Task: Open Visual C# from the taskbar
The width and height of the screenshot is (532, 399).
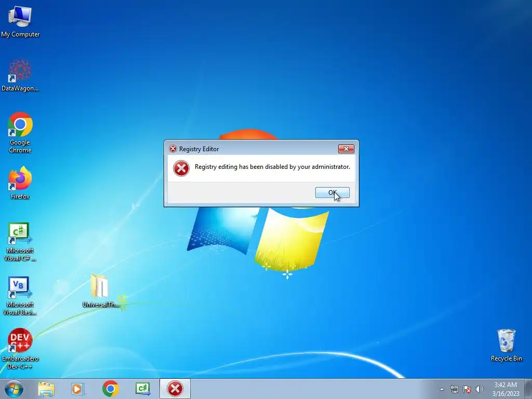Action: coord(143,389)
